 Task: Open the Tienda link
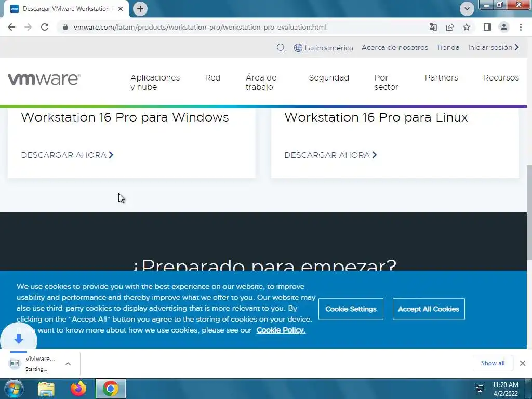[448, 47]
